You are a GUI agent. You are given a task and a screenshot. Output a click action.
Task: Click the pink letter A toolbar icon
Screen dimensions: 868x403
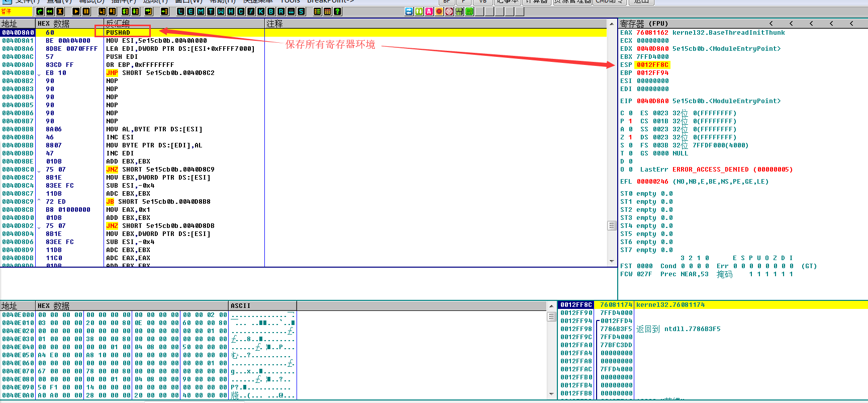[429, 11]
